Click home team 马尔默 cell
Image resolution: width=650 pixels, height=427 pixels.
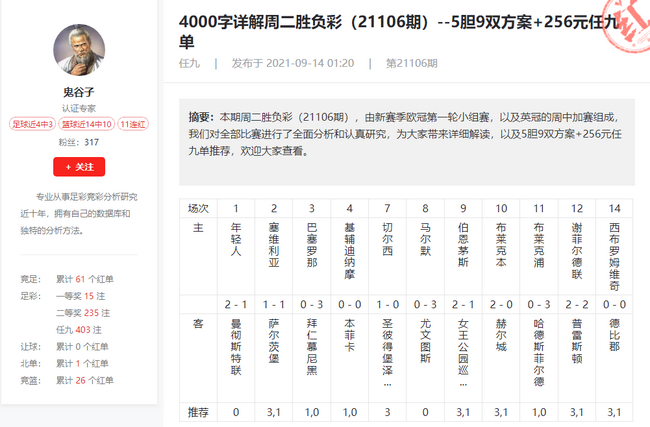click(x=425, y=257)
